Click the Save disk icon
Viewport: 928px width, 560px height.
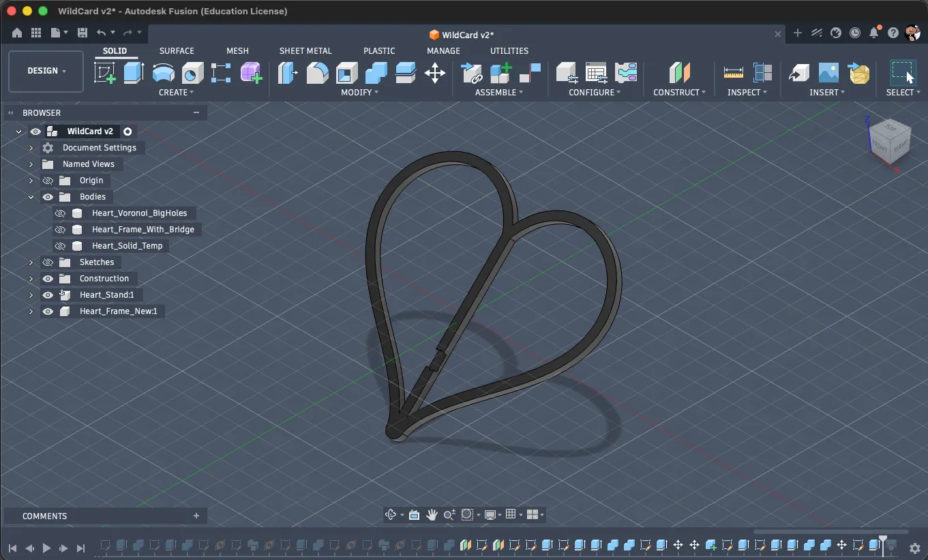83,33
